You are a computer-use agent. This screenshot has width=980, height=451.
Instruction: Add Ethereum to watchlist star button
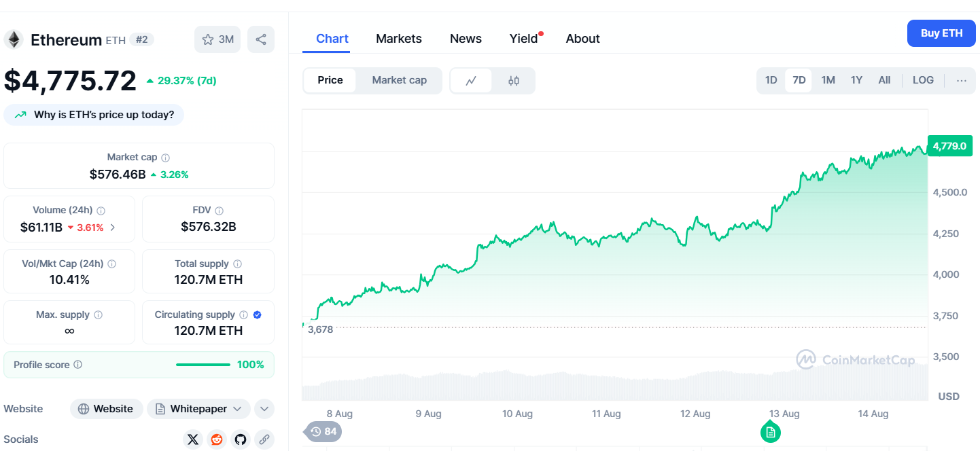click(217, 39)
